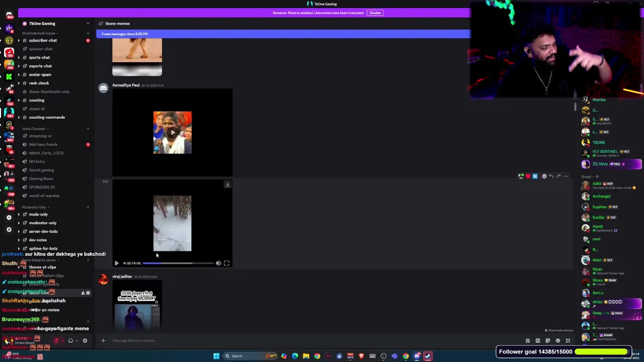
Task: Open the apps launcher icon in message bar
Action: (568, 340)
